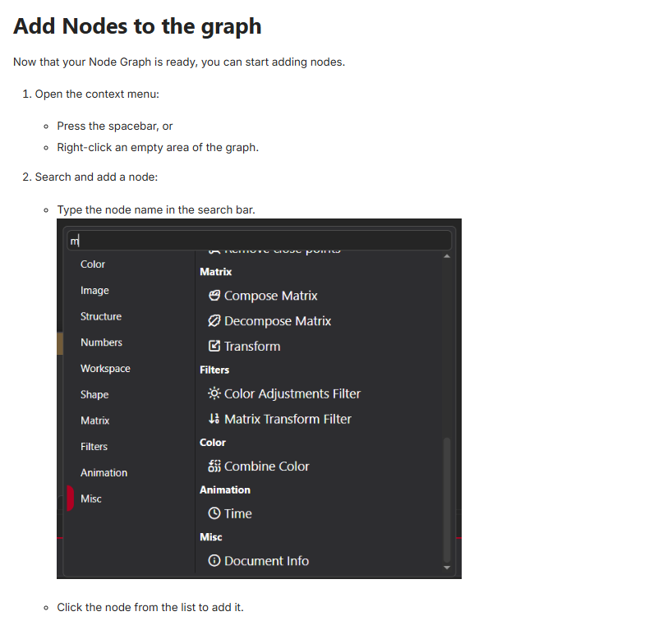This screenshot has width=672, height=630.
Task: Click the node list scrollbar thumb
Action: pyautogui.click(x=447, y=498)
